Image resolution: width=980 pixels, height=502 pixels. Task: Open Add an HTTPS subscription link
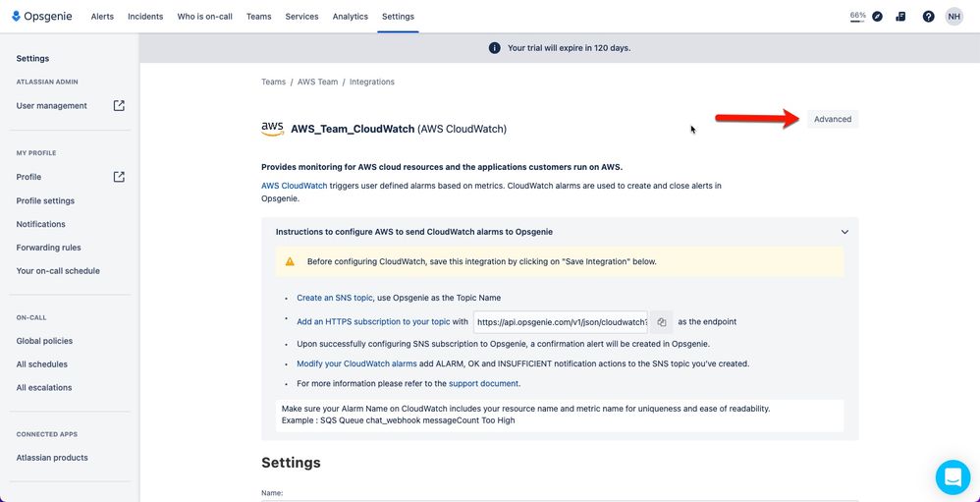point(373,322)
